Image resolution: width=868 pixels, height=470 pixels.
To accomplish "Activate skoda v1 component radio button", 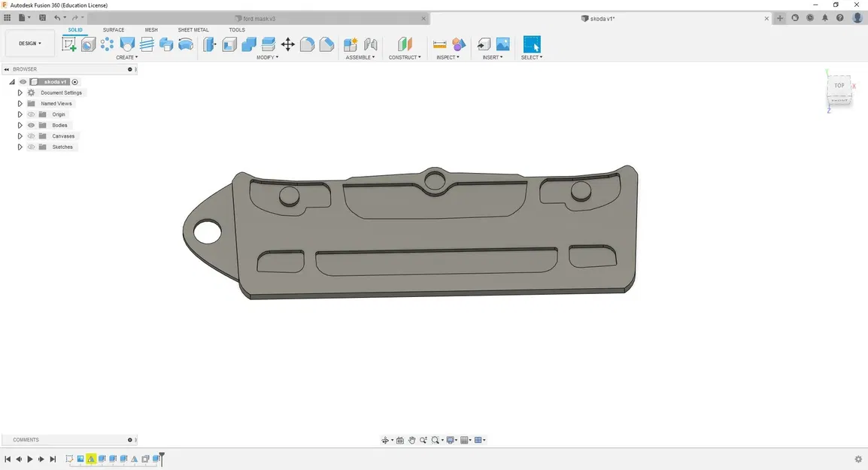I will click(x=74, y=82).
